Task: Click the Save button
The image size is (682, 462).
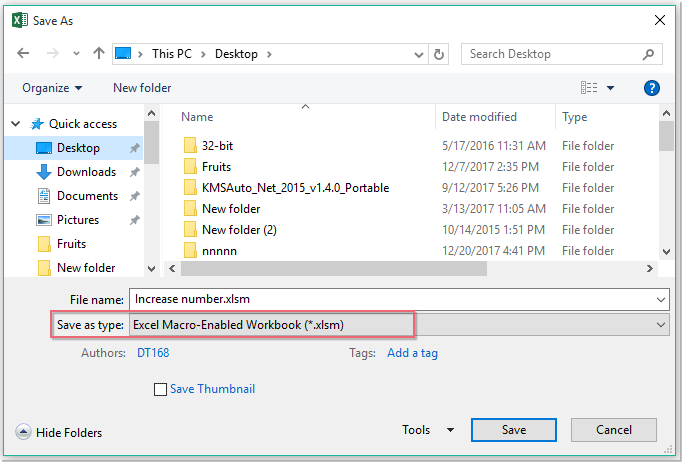Action: click(x=513, y=430)
